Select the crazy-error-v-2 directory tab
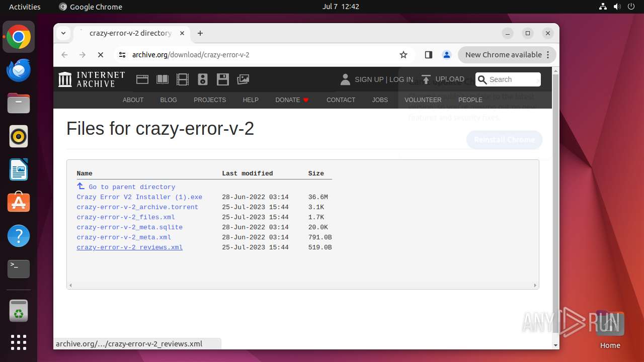The width and height of the screenshot is (644, 362). coord(132,33)
